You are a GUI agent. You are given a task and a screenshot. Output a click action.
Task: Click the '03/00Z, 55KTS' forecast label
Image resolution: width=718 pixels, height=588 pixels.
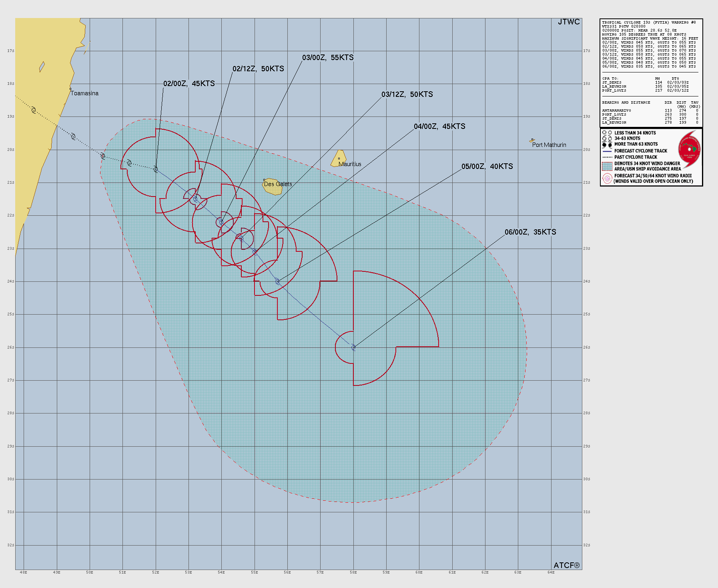click(x=328, y=58)
